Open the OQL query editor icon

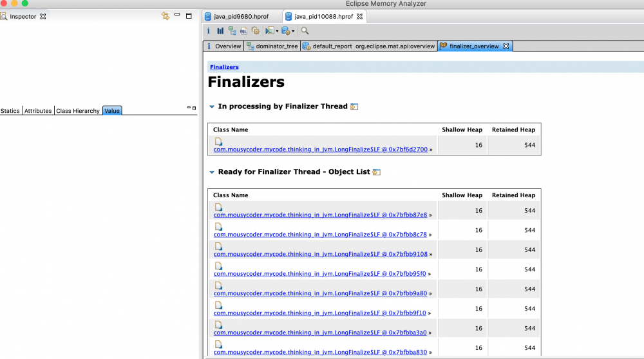(243, 31)
